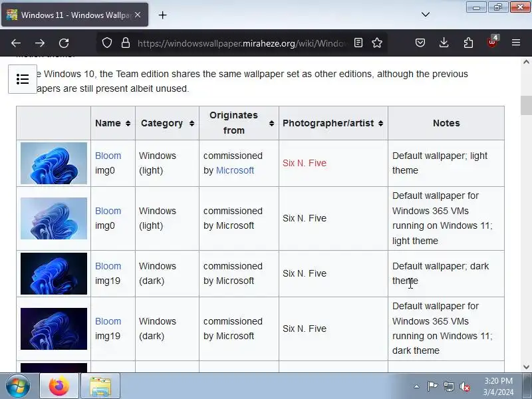
Task: Open the Windows Start menu
Action: coord(18,386)
